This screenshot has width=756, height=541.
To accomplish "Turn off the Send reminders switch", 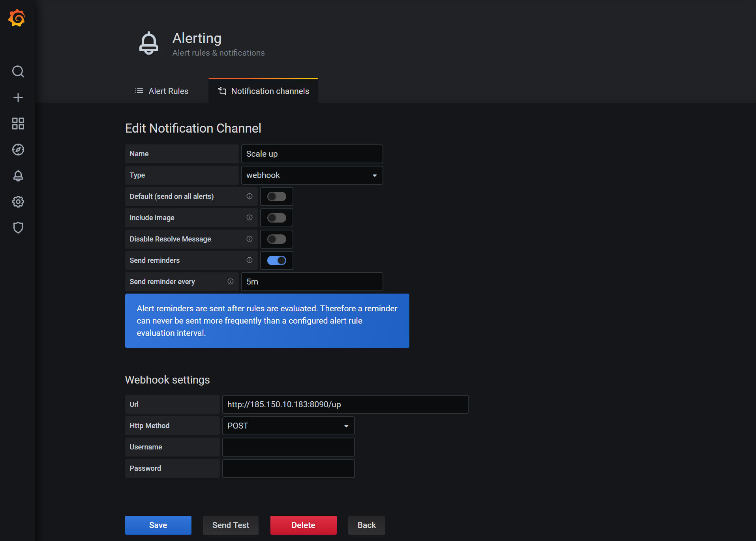I will pyautogui.click(x=276, y=260).
